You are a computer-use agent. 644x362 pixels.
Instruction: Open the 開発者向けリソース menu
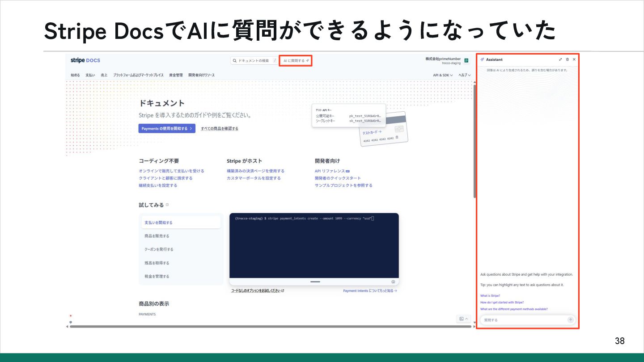(201, 75)
